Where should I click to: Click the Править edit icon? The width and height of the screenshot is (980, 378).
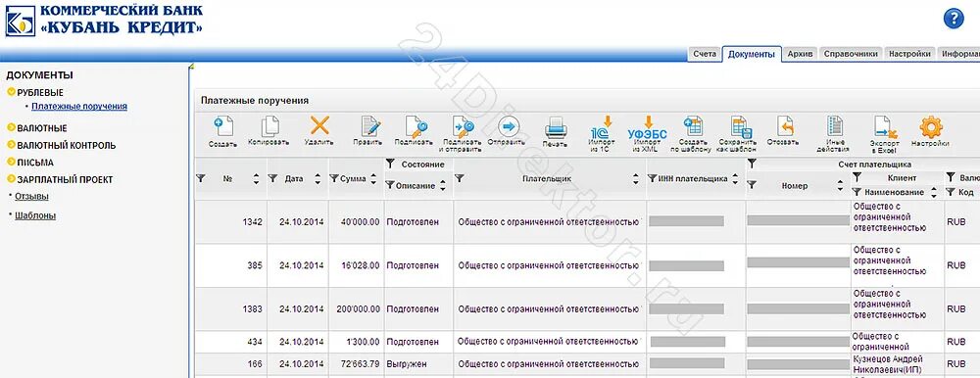click(369, 127)
